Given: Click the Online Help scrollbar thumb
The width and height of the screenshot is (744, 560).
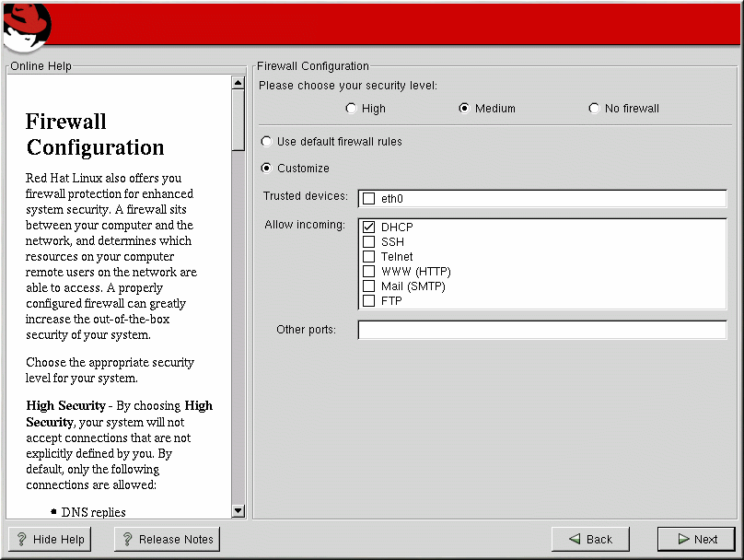Looking at the screenshot, I should point(238,121).
